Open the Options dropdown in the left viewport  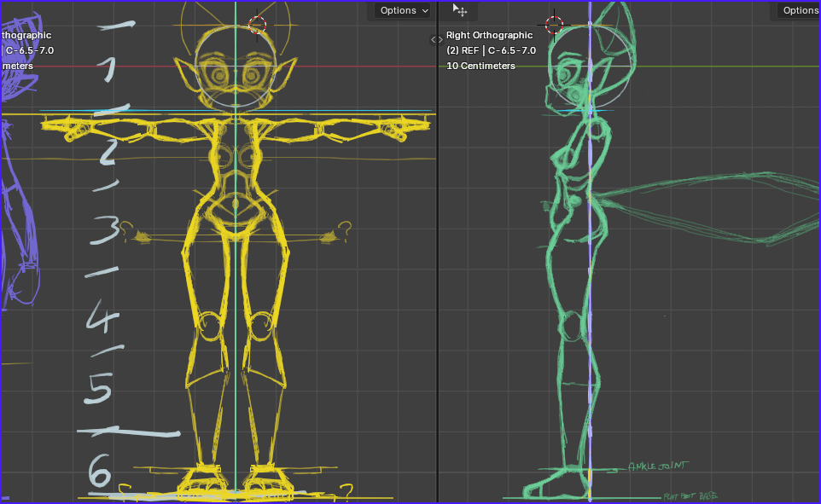point(403,10)
